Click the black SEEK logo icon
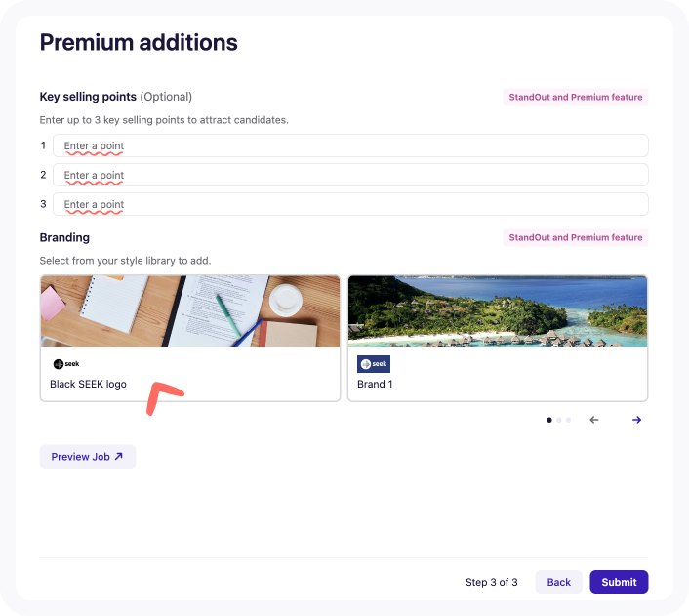 [x=66, y=364]
